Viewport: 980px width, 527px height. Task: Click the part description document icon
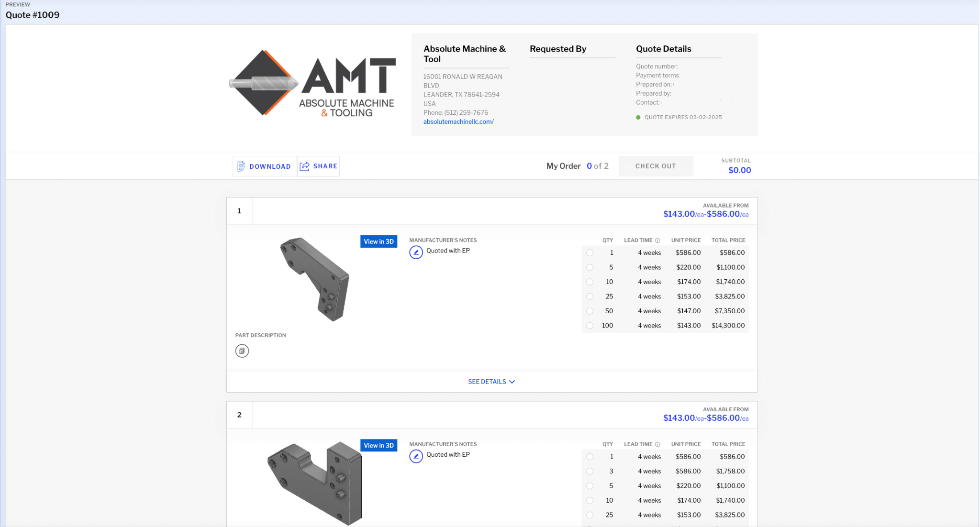(242, 351)
